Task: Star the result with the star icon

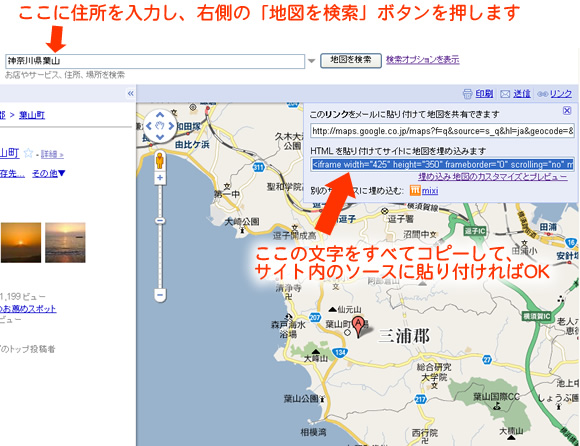Action: tap(28, 153)
